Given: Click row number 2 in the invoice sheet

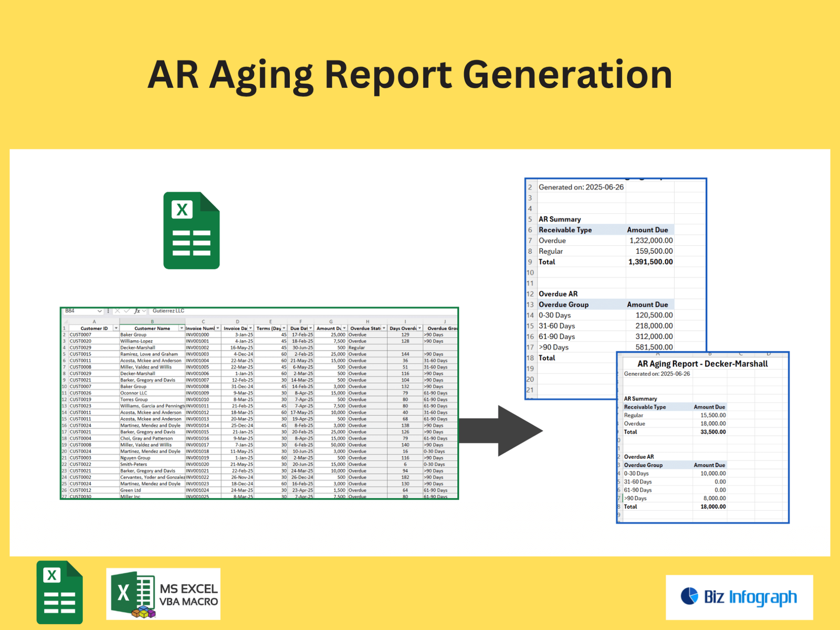Looking at the screenshot, I should (x=64, y=334).
